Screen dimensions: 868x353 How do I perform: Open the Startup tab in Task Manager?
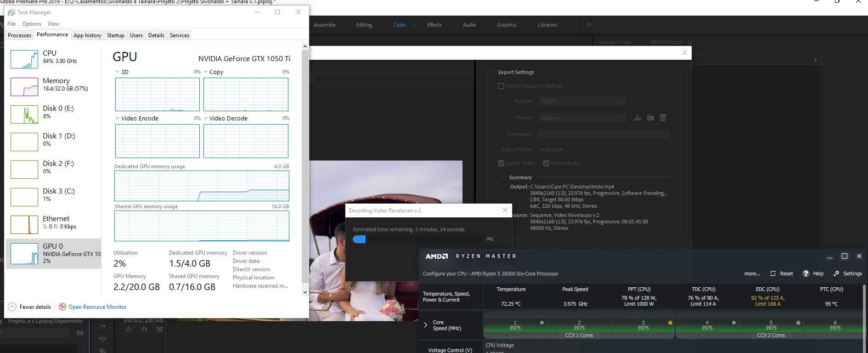click(116, 35)
